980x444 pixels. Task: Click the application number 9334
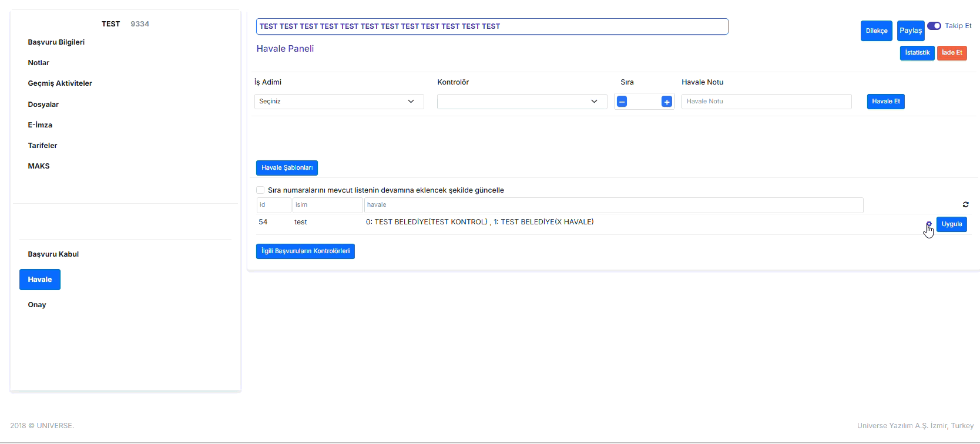coord(140,24)
